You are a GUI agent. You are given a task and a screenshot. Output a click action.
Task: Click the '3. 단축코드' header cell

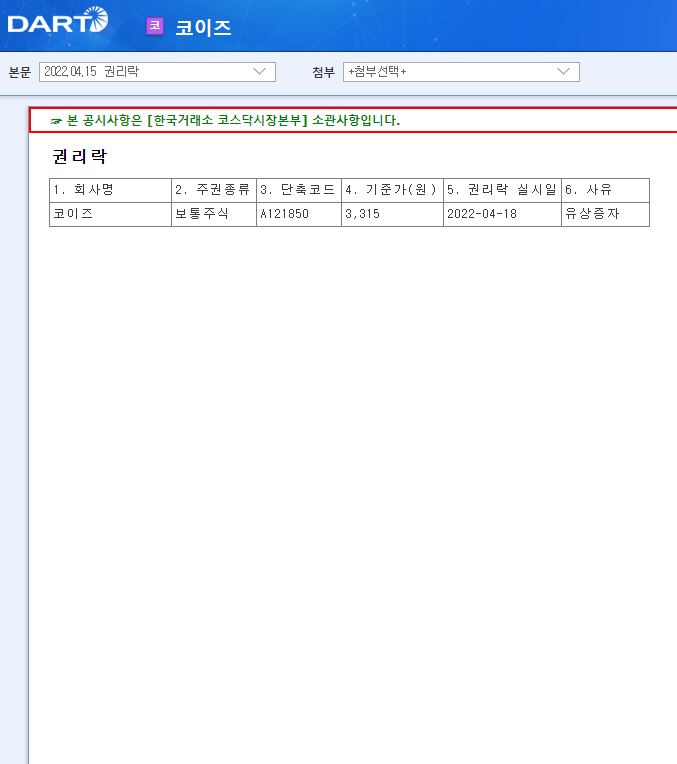[x=299, y=190]
